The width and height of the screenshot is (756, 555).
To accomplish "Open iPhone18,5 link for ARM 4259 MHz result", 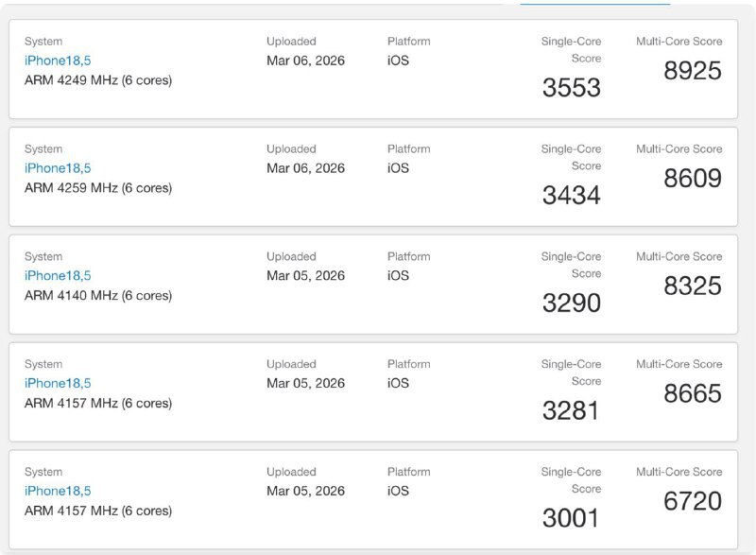I will coord(58,168).
